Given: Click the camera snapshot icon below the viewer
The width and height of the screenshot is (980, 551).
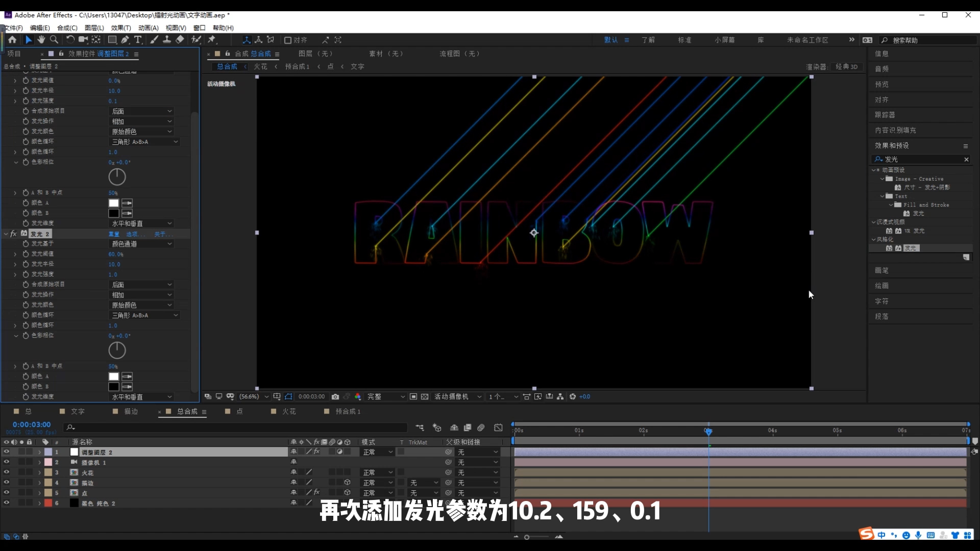Looking at the screenshot, I should [335, 396].
